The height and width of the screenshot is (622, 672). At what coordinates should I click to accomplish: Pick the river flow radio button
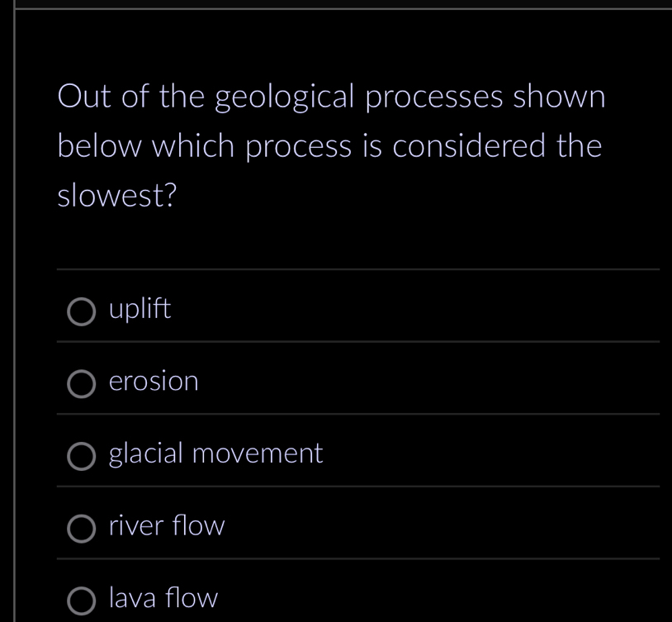pyautogui.click(x=81, y=528)
